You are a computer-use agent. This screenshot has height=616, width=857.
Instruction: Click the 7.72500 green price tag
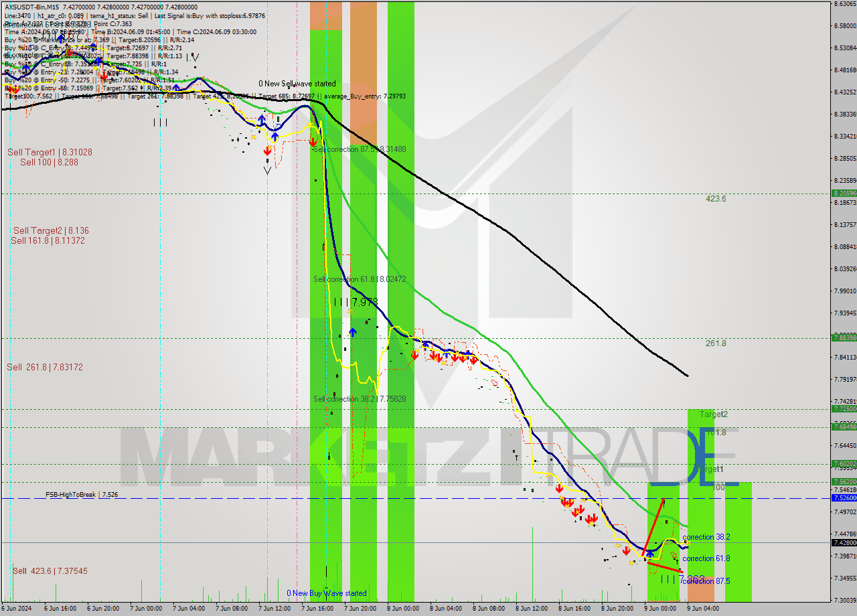tap(844, 408)
